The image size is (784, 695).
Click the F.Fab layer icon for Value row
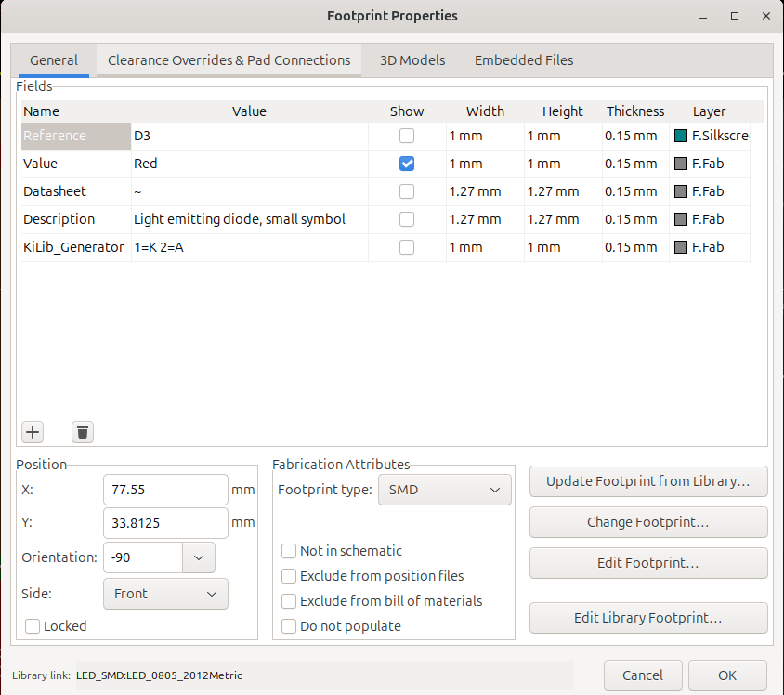coord(681,164)
